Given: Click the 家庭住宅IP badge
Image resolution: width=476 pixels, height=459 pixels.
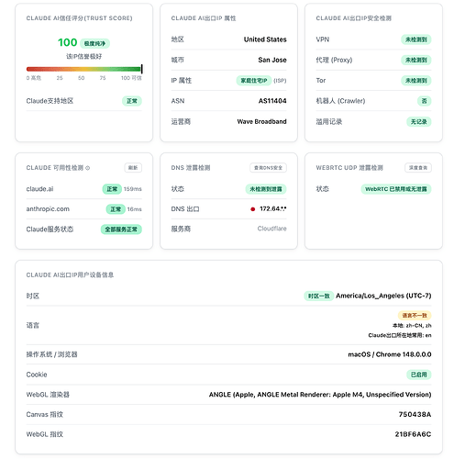Looking at the screenshot, I should click(x=254, y=81).
